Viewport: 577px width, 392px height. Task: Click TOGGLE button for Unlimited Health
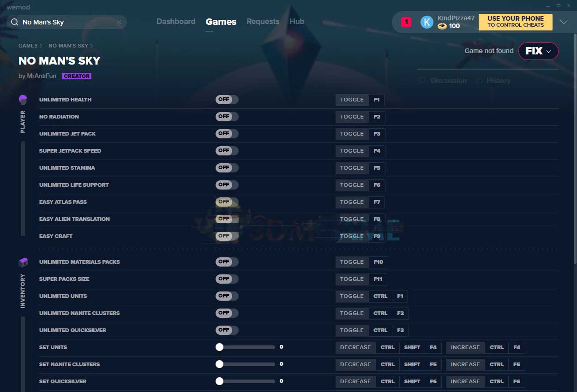coord(352,100)
